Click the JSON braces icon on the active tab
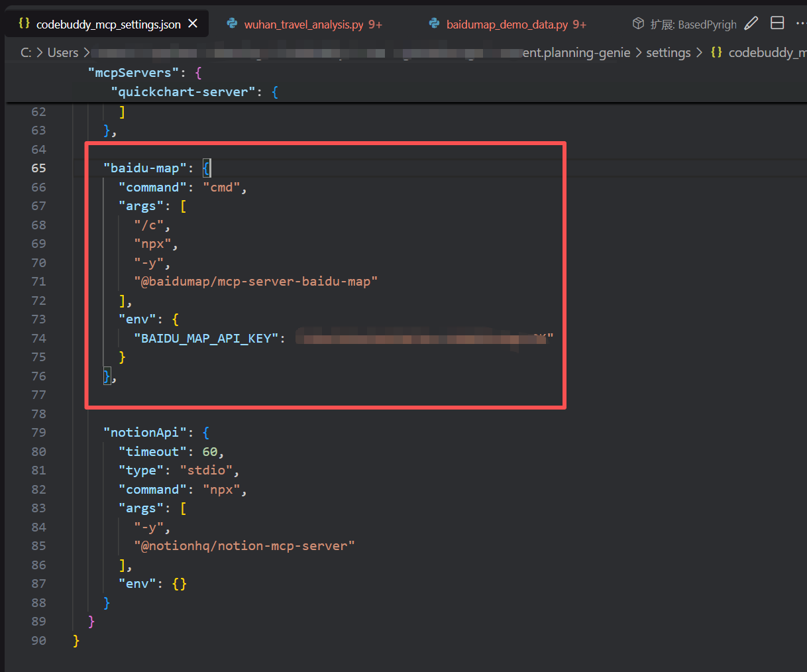This screenshot has height=672, width=807. [25, 24]
